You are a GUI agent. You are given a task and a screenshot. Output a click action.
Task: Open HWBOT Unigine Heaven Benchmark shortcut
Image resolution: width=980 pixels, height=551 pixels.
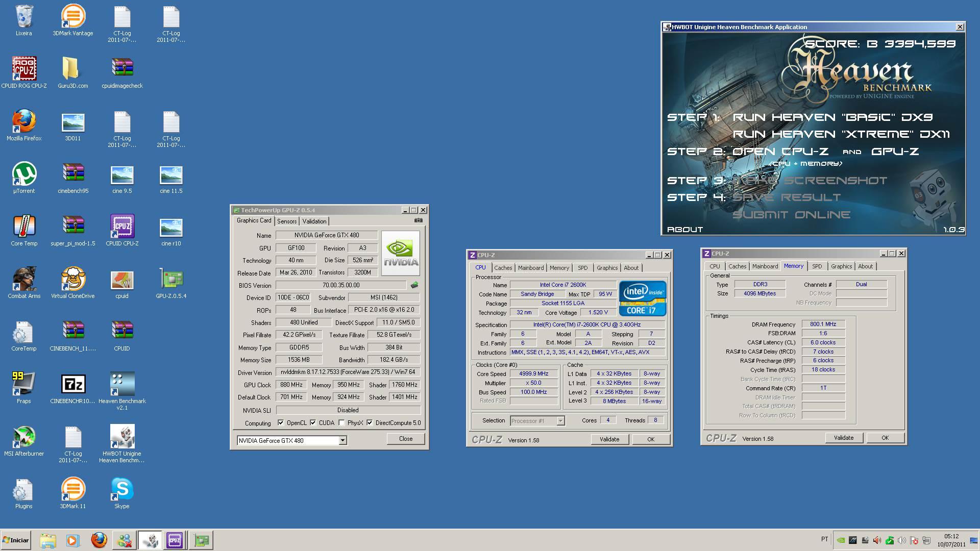point(122,444)
